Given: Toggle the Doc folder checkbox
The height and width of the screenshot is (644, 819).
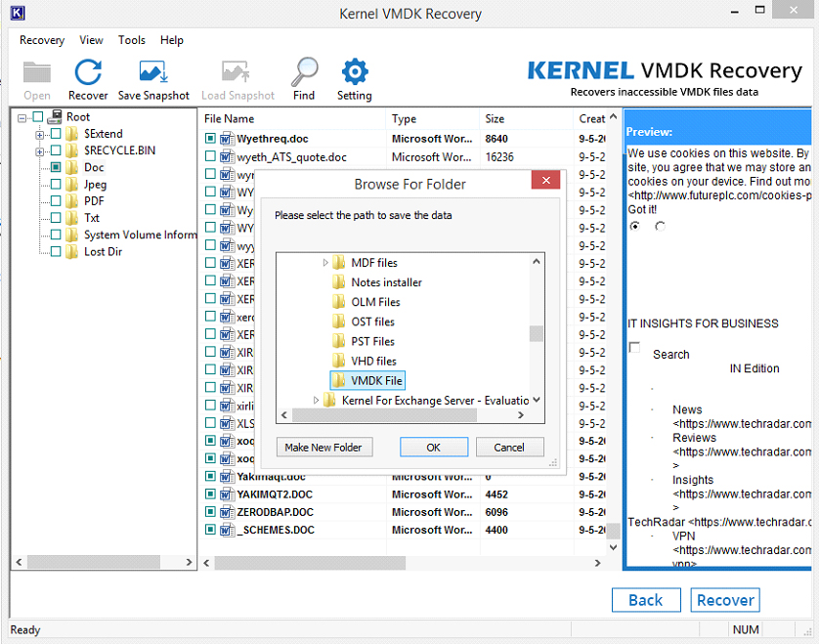Looking at the screenshot, I should (x=56, y=167).
